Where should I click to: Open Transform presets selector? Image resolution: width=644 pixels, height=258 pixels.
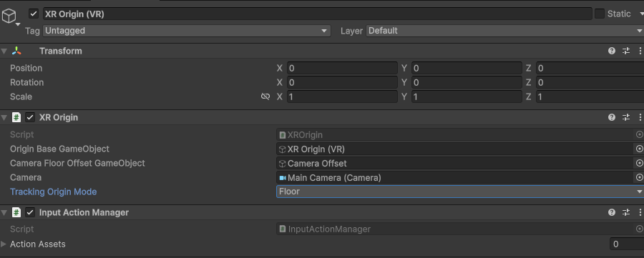click(626, 51)
